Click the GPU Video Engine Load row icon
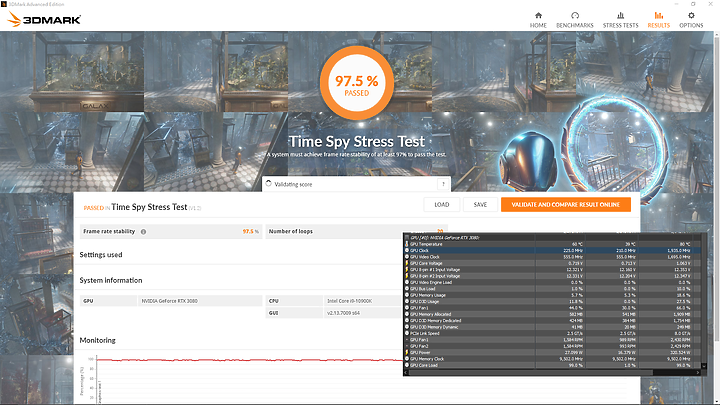This screenshot has width=720, height=405. 407,282
